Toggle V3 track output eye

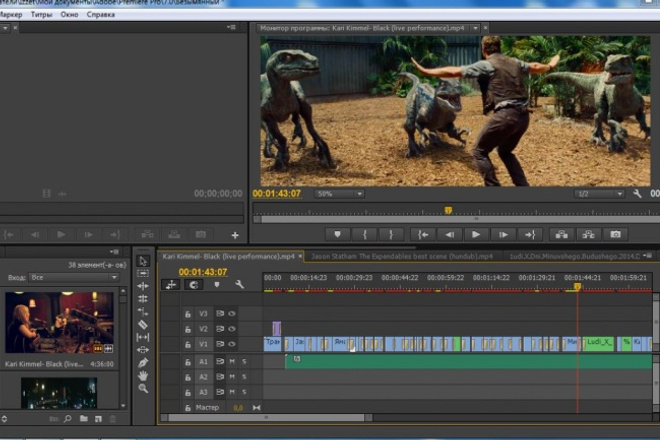point(232,314)
